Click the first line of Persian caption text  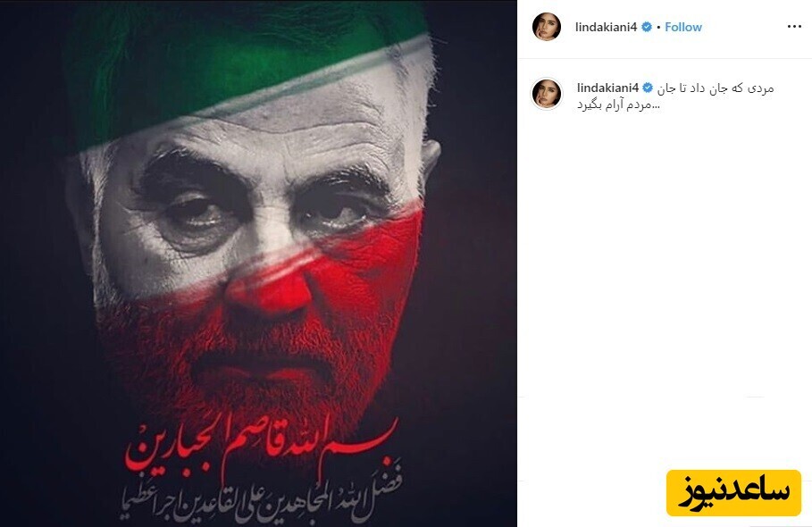click(716, 88)
